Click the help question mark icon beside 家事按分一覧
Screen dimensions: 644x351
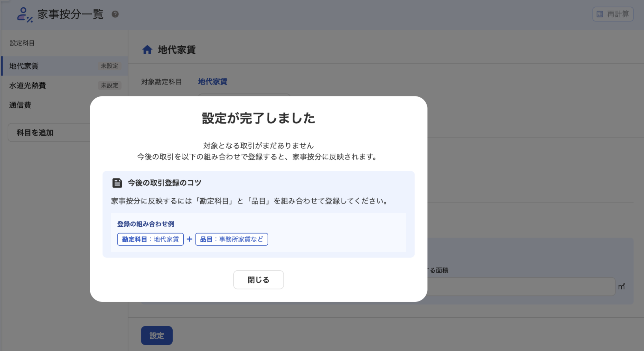coord(115,14)
